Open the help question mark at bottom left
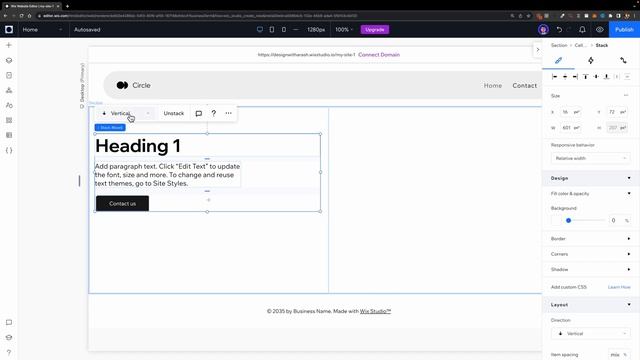 click(9, 352)
